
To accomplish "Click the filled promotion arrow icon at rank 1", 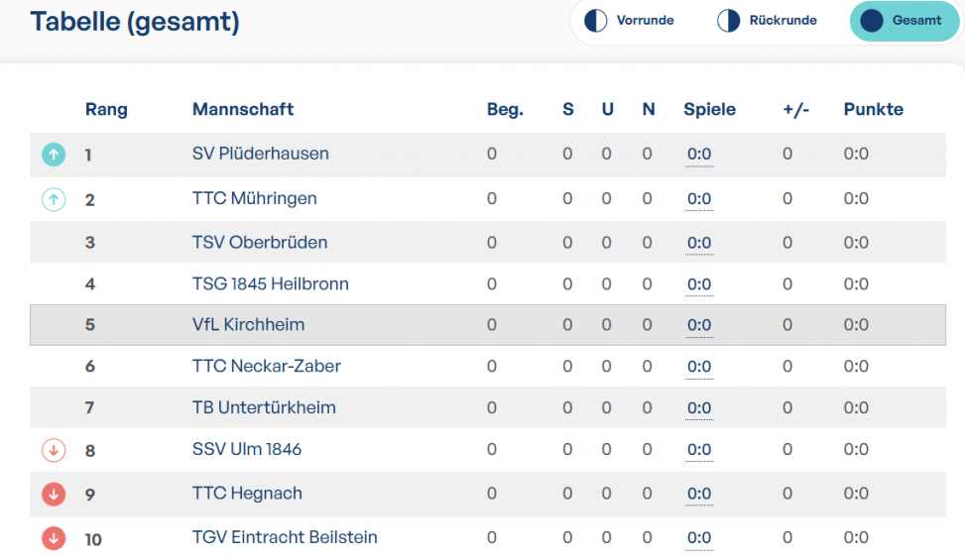I will tap(54, 155).
